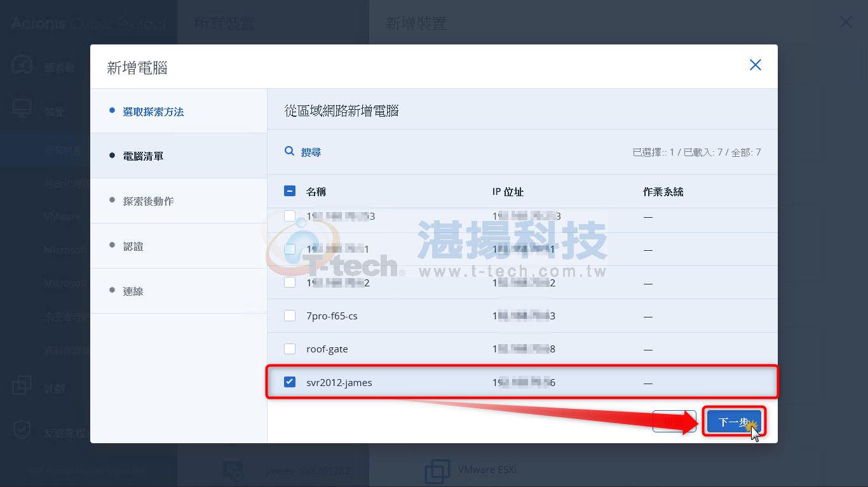Sort by the 作業系統 column header
This screenshot has width=868, height=487.
[x=663, y=191]
